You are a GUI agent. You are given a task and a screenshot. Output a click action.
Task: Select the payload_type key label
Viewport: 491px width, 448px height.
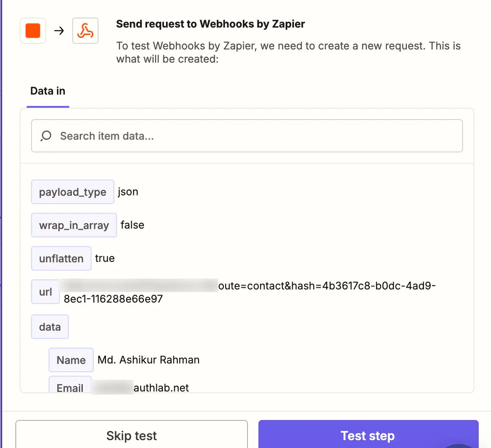point(73,192)
